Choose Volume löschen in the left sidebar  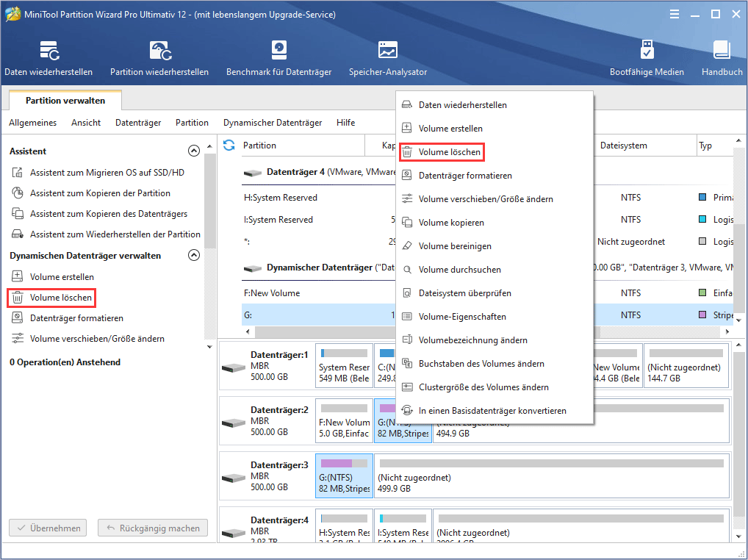(x=51, y=298)
